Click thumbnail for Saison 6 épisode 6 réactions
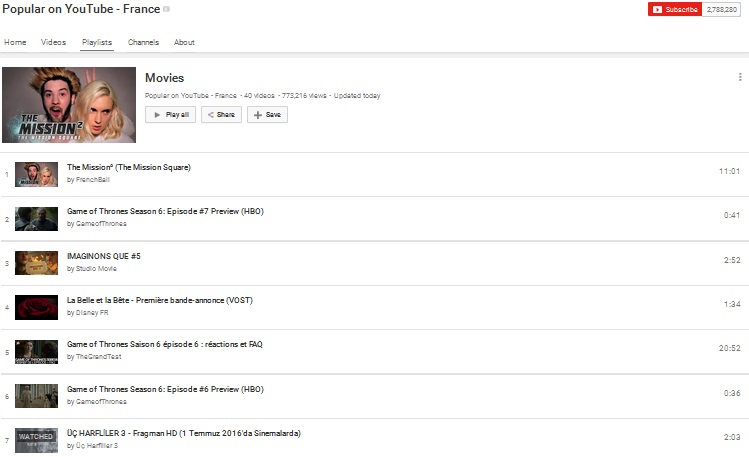The width and height of the screenshot is (749, 457). tap(36, 352)
